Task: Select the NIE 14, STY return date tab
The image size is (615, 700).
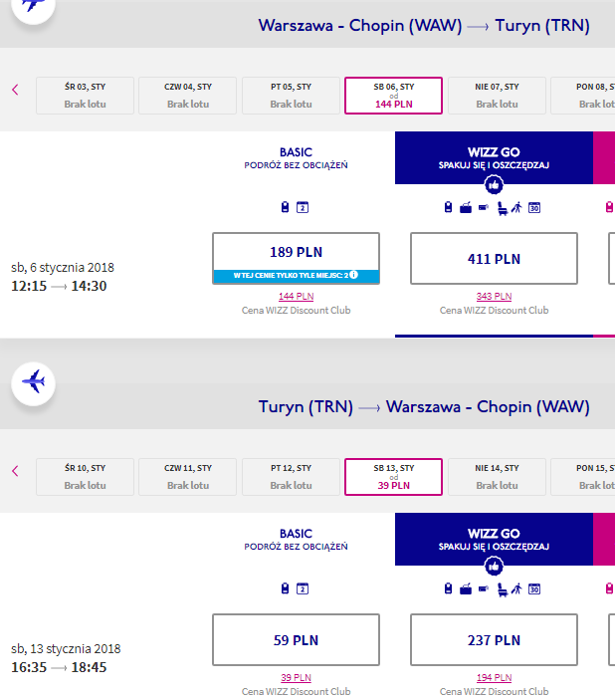Action: [x=497, y=477]
